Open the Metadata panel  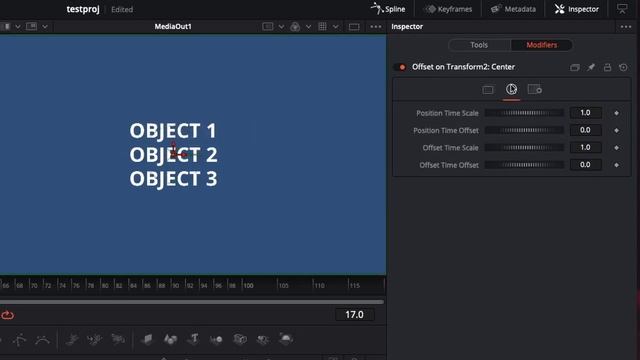pyautogui.click(x=513, y=9)
